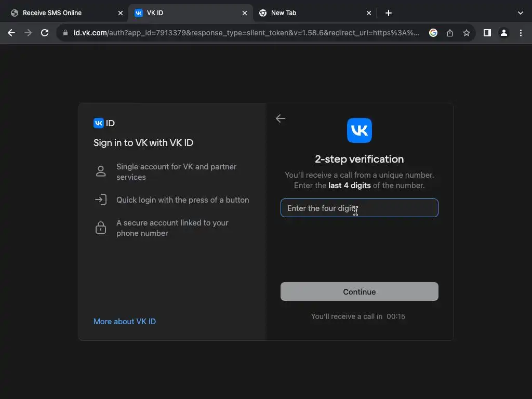Click the last 4 digits text
The width and height of the screenshot is (532, 399).
point(350,185)
